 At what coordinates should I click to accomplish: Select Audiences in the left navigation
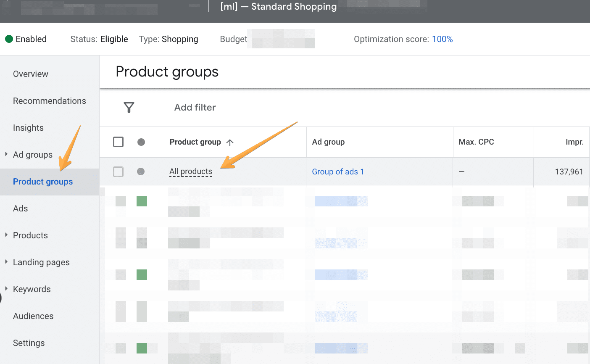click(33, 316)
